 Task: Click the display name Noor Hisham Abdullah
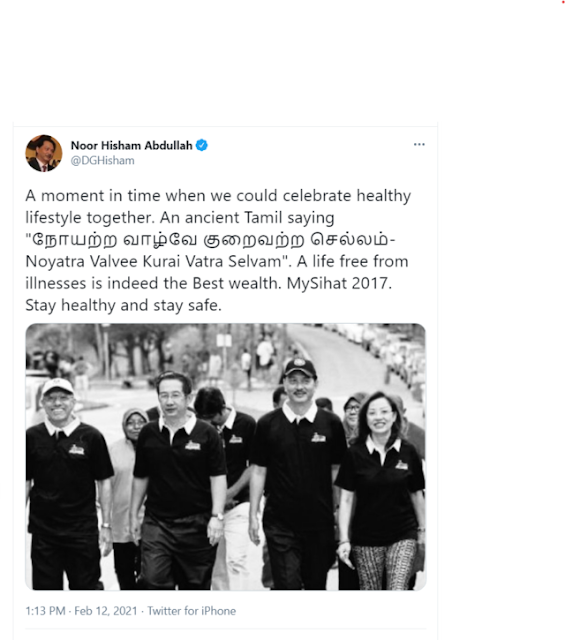pos(131,145)
